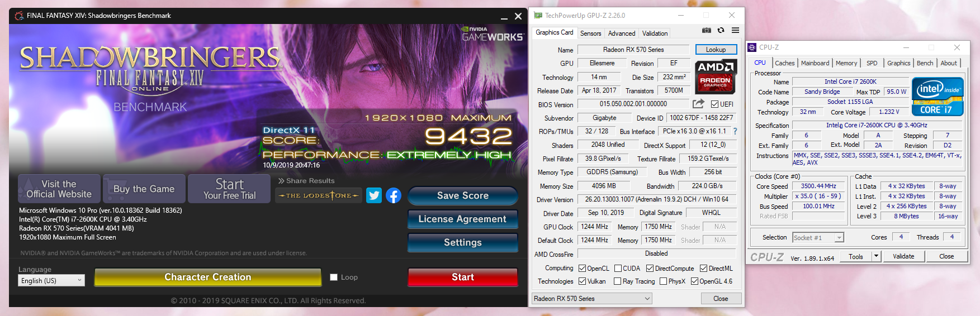Click Start Your Free Trial button
This screenshot has width=980, height=316.
[229, 189]
